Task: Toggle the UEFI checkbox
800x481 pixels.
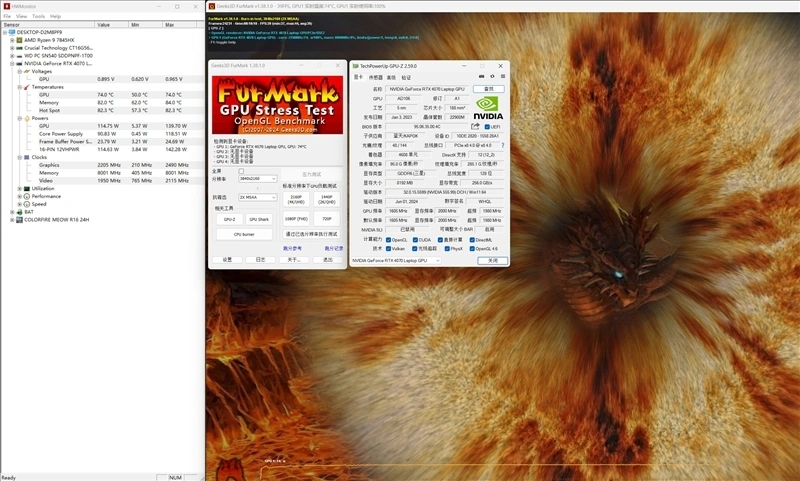Action: click(487, 127)
